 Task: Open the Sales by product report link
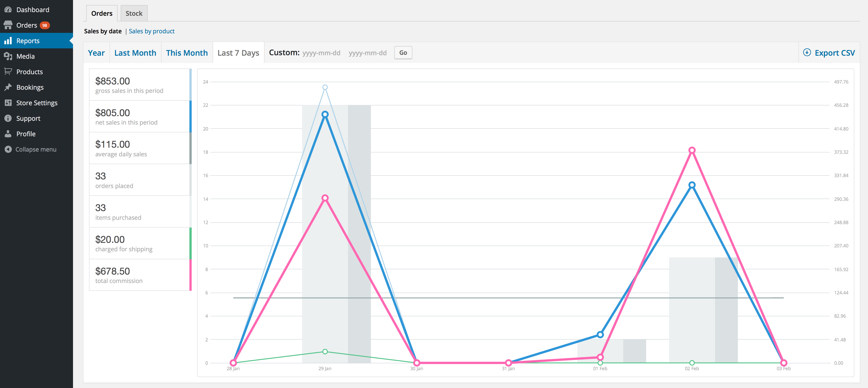[x=152, y=31]
